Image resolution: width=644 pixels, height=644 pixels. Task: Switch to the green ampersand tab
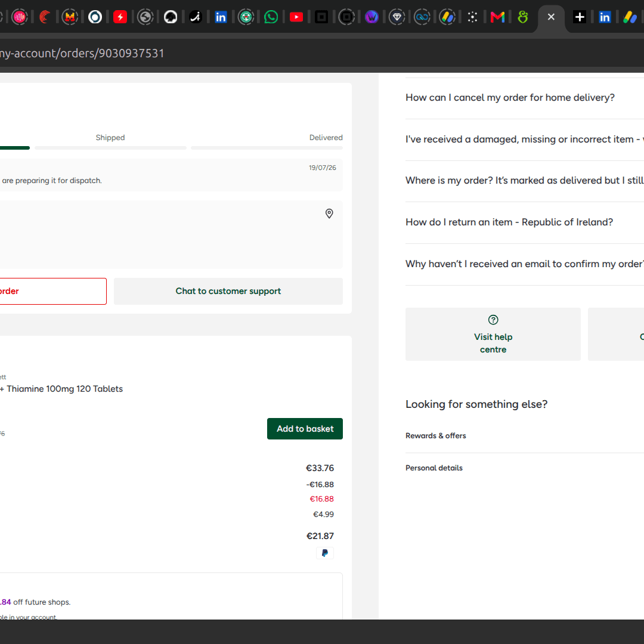point(522,17)
